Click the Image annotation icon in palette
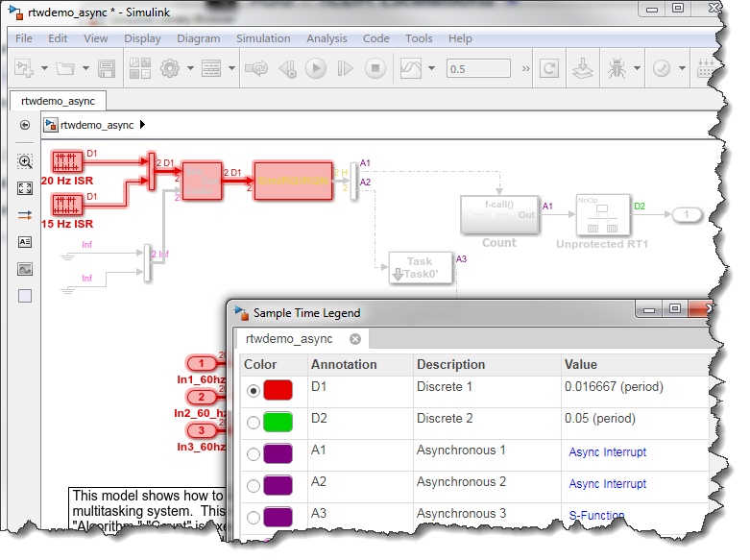This screenshot has width=750, height=560. (x=25, y=269)
